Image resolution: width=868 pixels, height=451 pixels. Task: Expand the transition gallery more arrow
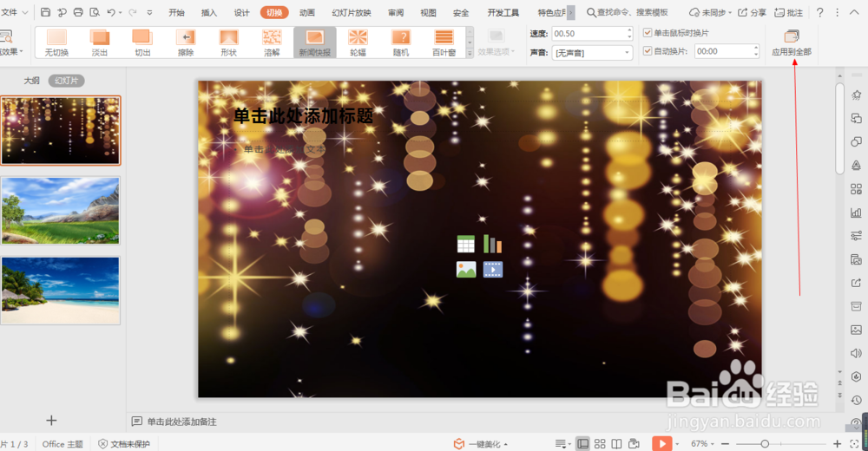[x=470, y=54]
